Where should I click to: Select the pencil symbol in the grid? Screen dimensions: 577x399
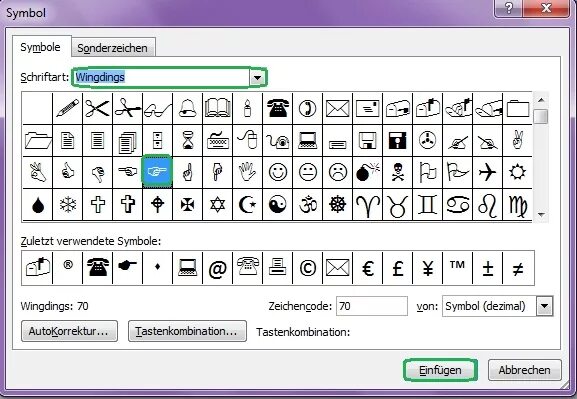click(x=68, y=108)
